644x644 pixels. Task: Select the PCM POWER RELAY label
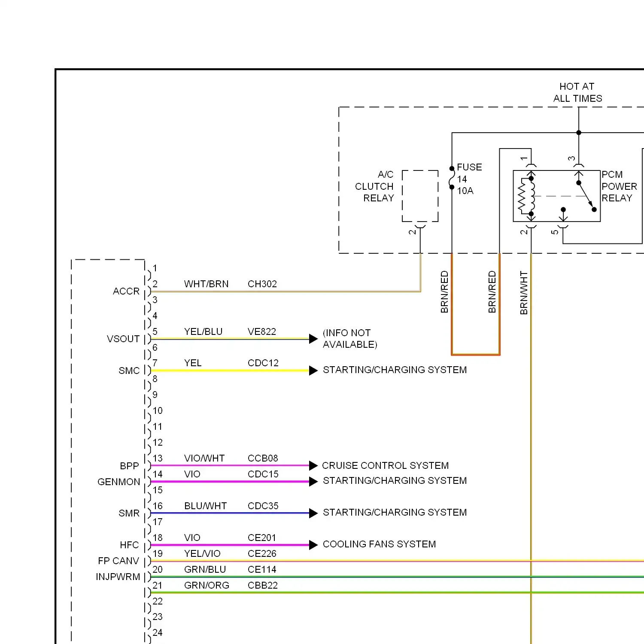[619, 186]
